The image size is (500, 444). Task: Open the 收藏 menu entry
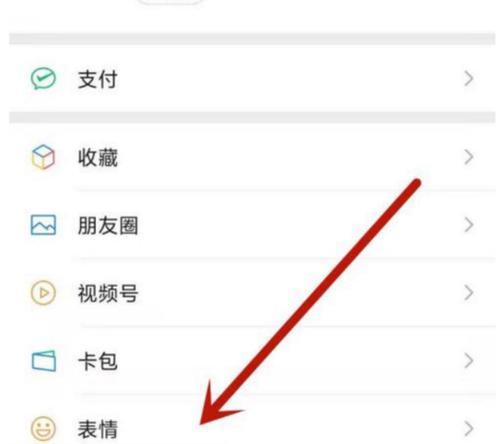pyautogui.click(x=252, y=157)
